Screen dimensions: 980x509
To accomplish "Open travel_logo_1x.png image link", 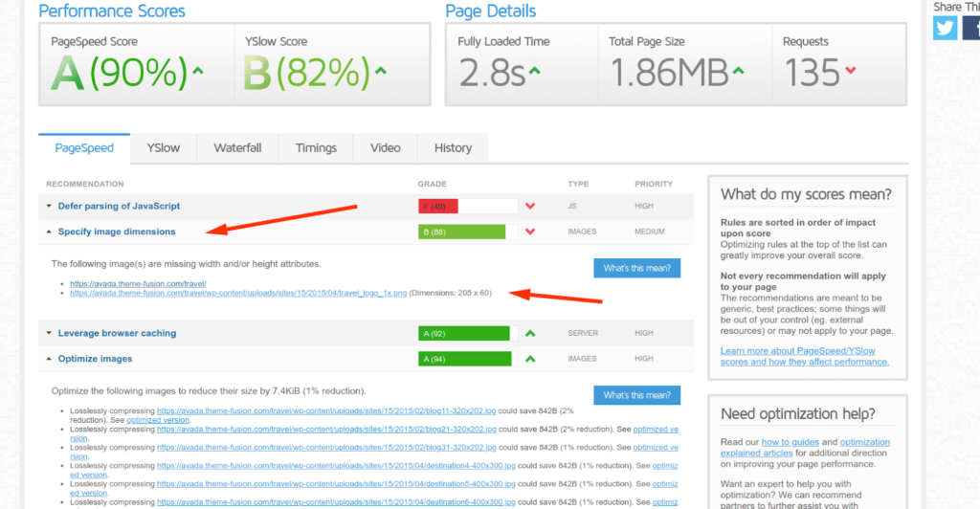I will coord(238,293).
